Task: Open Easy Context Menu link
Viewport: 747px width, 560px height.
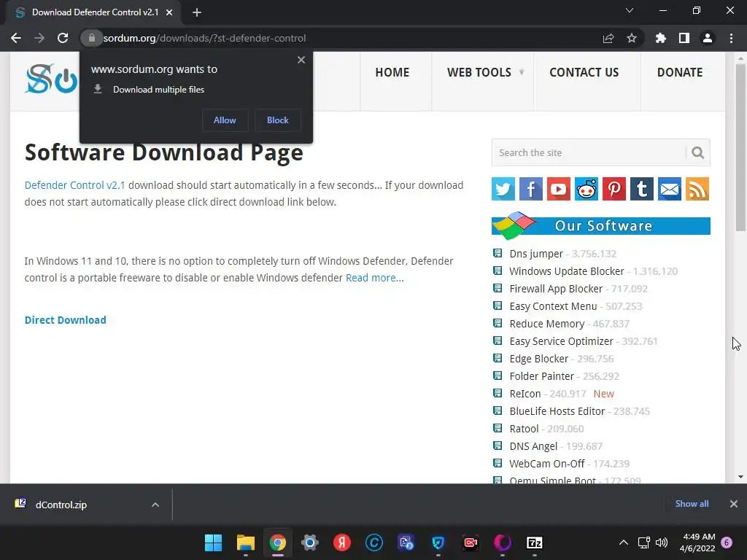Action: pyautogui.click(x=553, y=306)
